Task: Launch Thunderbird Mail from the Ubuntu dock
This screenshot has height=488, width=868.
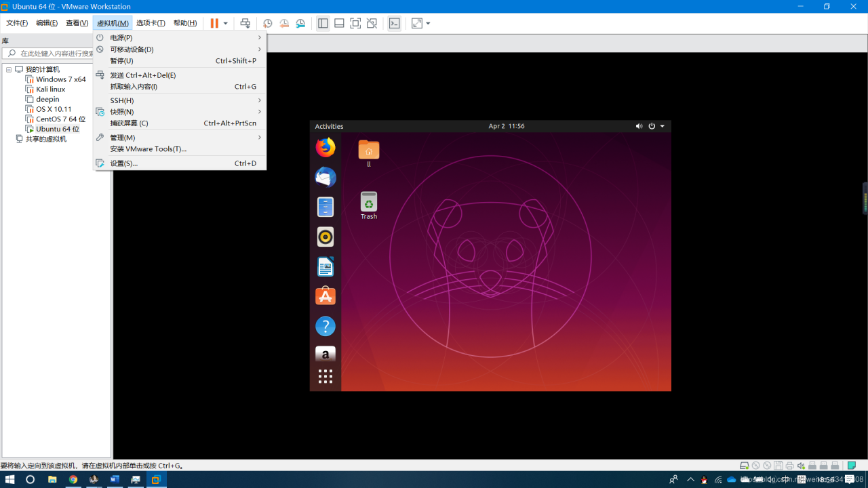Action: tap(325, 177)
